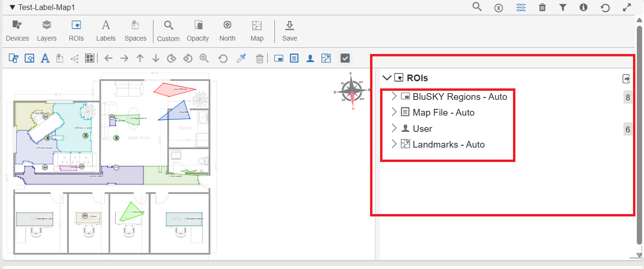This screenshot has width=644, height=269.
Task: Collapse the Test-Label-Map1 panel triangle
Action: 12,7
